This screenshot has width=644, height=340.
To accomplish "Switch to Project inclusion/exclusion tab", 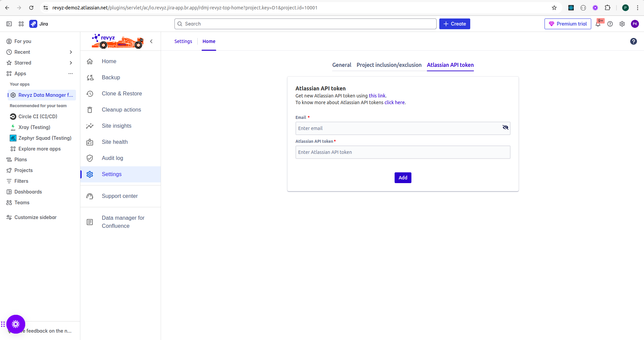I will [x=389, y=65].
